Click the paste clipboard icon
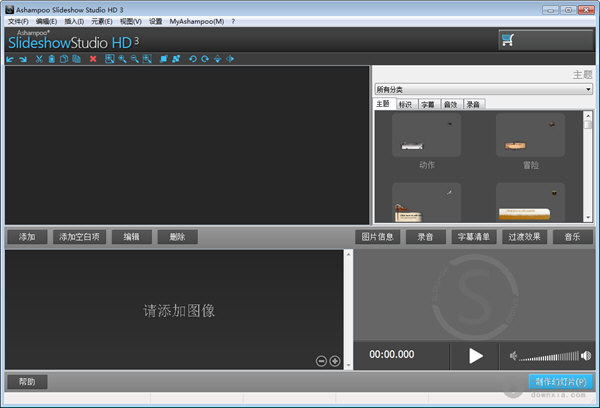Image resolution: width=600 pixels, height=408 pixels. 52,59
